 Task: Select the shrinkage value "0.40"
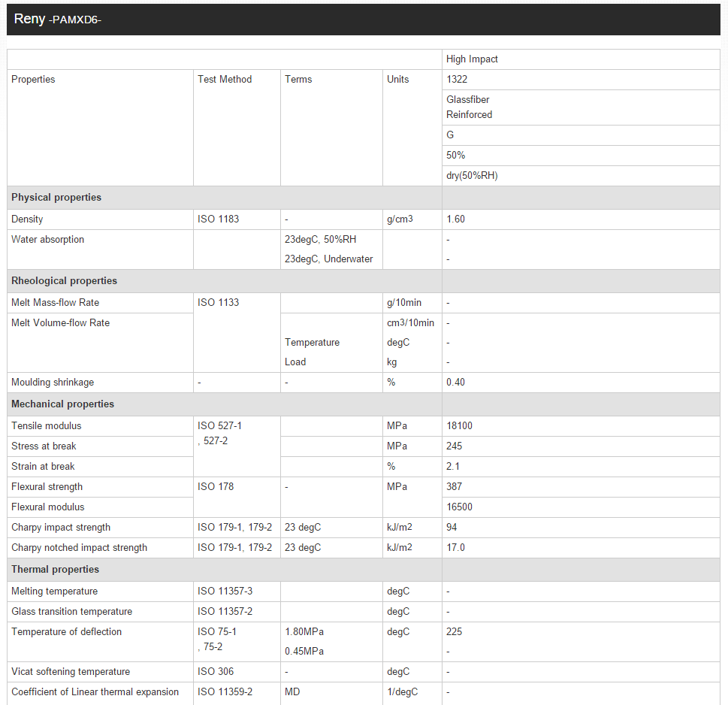[x=455, y=383]
